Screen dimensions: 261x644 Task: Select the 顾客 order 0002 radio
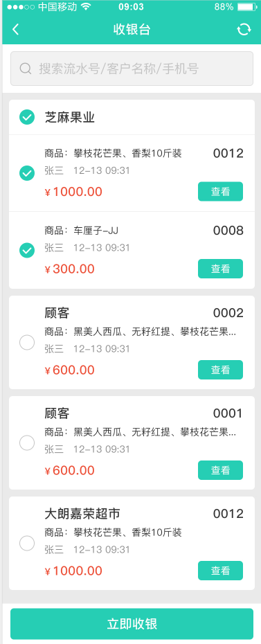click(x=27, y=343)
